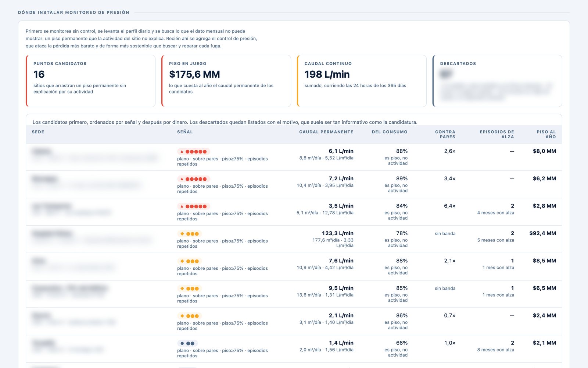Image resolution: width=588 pixels, height=368 pixels.
Task: Open the PUNTOS CANDIDATOS summary card
Action: (90, 81)
